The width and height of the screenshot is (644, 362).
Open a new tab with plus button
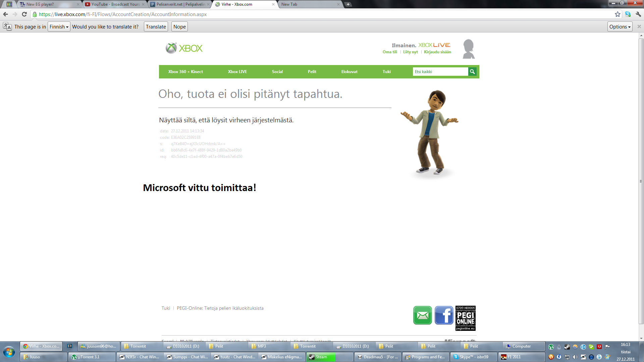click(x=348, y=4)
